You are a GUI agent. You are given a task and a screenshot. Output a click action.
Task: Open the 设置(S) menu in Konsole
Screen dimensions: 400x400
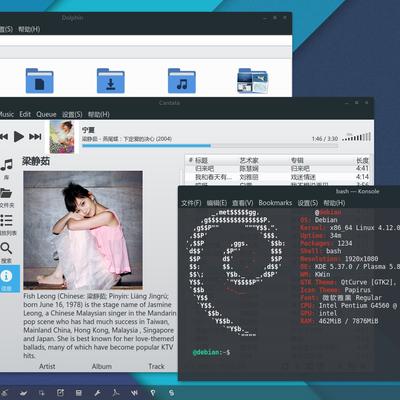click(x=308, y=203)
